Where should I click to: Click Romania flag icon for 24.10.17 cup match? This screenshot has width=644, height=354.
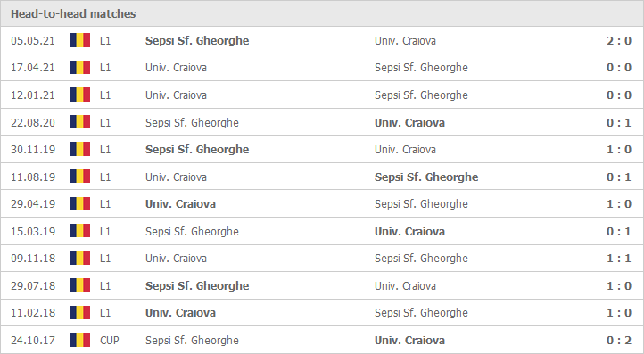(79, 340)
